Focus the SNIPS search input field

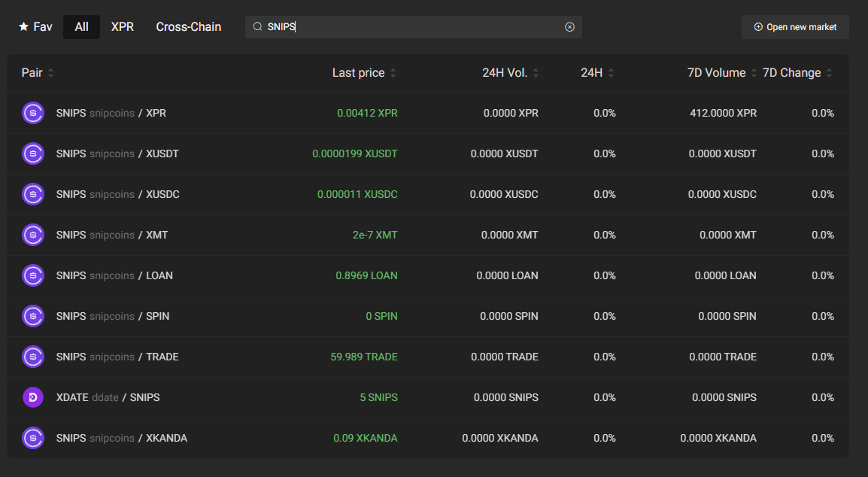414,27
